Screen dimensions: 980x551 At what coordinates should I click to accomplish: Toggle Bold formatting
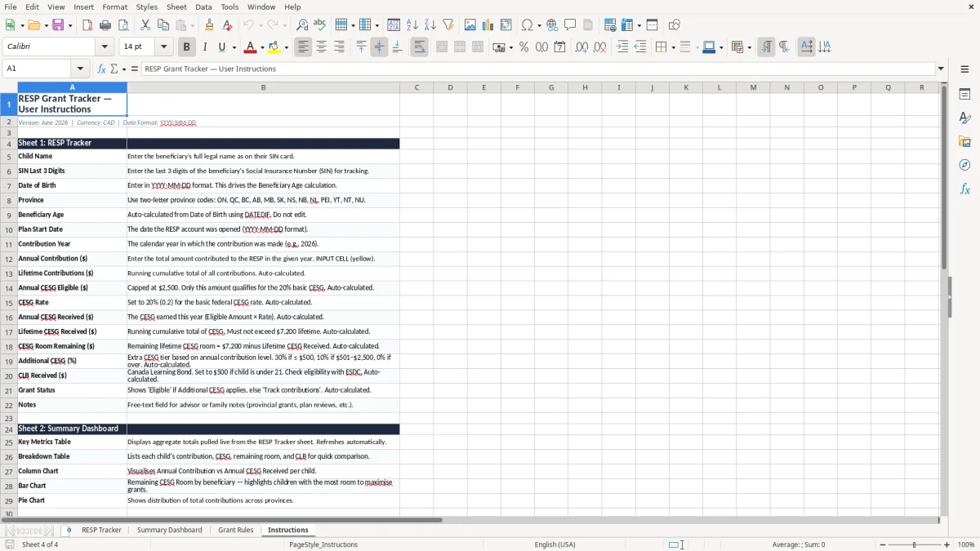point(186,47)
